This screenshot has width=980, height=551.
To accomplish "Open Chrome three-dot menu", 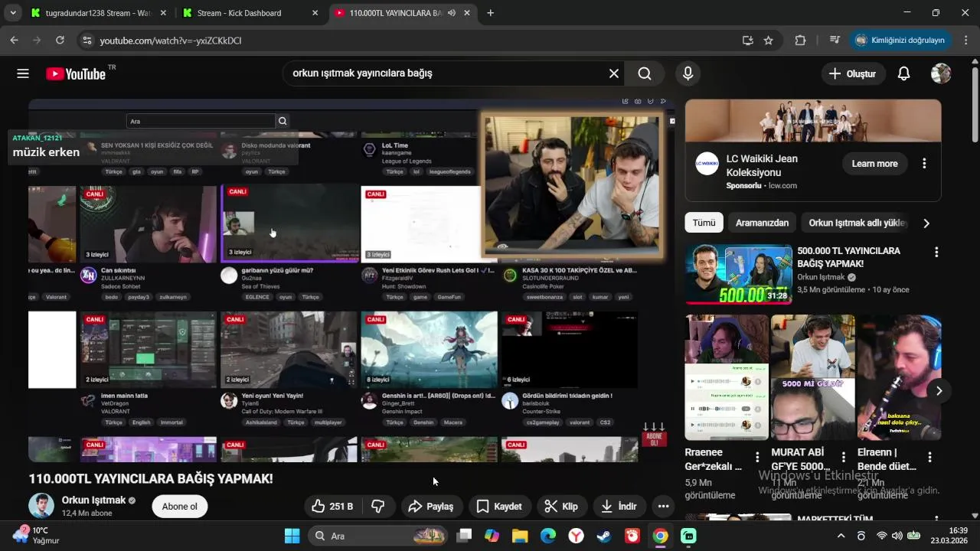I will (x=965, y=41).
